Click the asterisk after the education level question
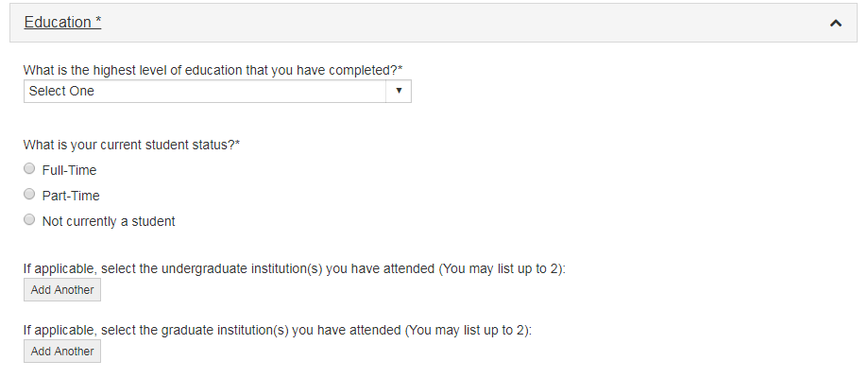Viewport: 868px width, 378px height. [400, 68]
